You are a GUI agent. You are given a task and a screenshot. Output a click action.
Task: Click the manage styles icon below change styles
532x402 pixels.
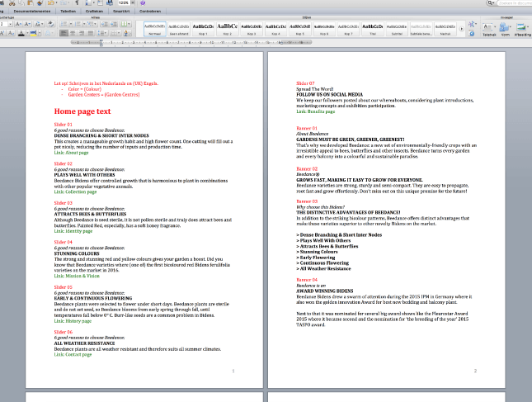click(472, 33)
